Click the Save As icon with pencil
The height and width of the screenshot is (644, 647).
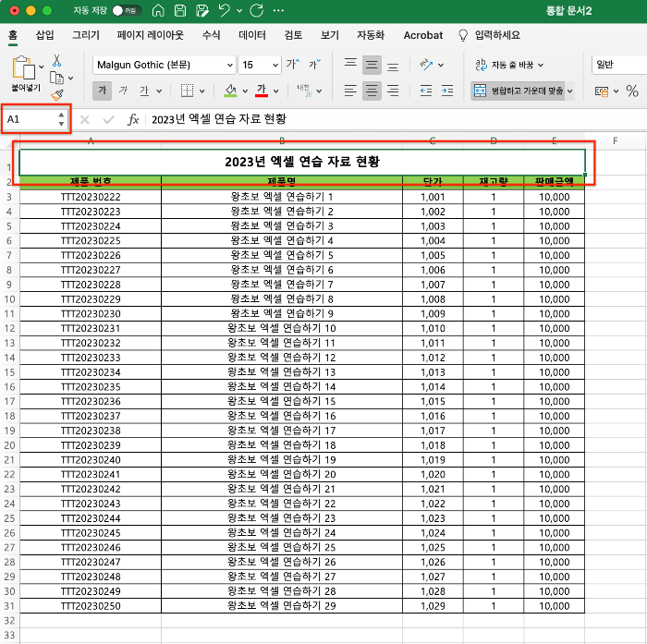pos(201,10)
